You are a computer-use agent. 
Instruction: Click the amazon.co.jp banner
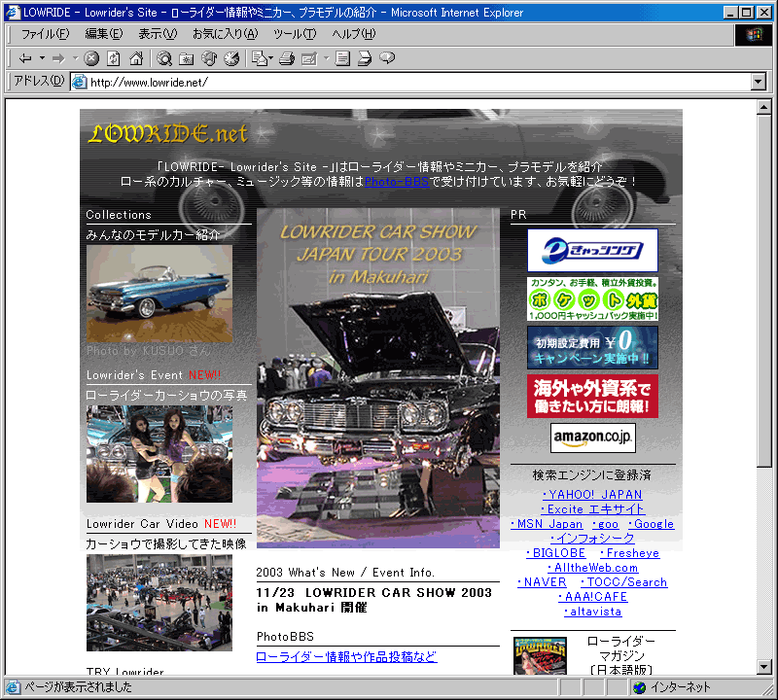593,437
